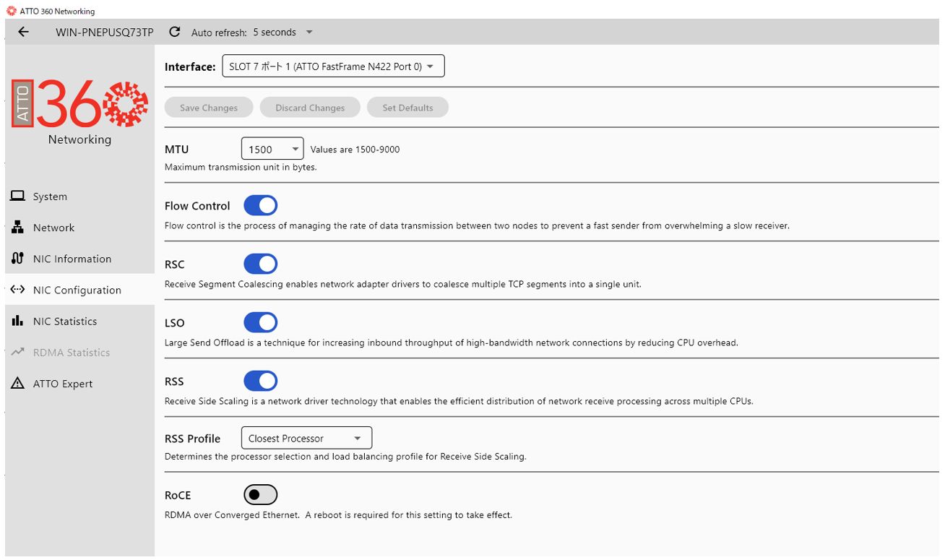This screenshot has width=945, height=560.
Task: Click the Flow Control label
Action: 197,205
